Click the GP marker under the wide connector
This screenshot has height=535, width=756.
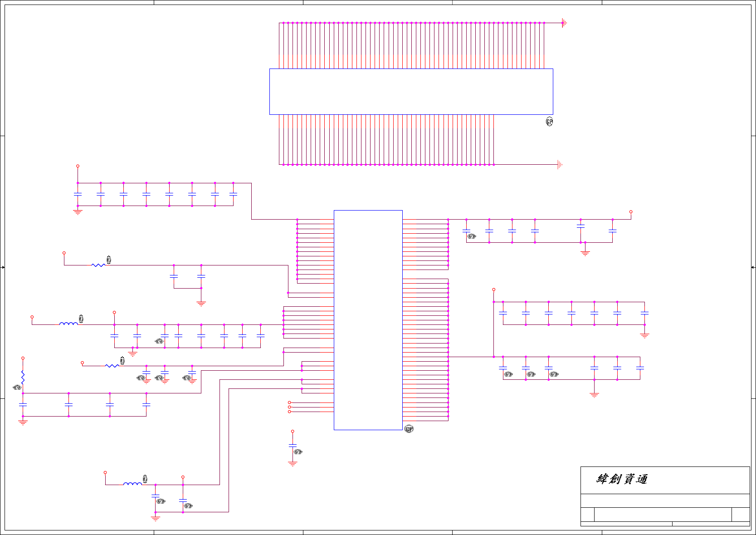click(549, 122)
